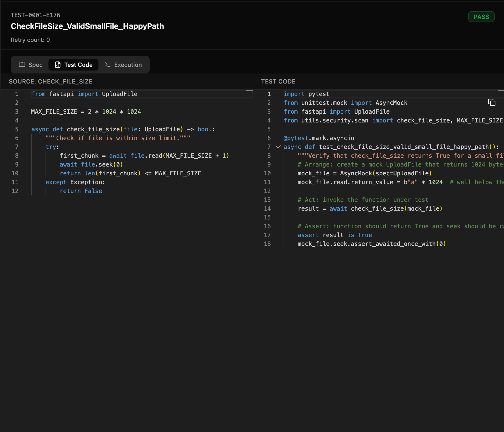The image size is (504, 432).
Task: Click source line MAX_FILE_SIZE = 2 * 1024 * 1024
Action: click(86, 112)
